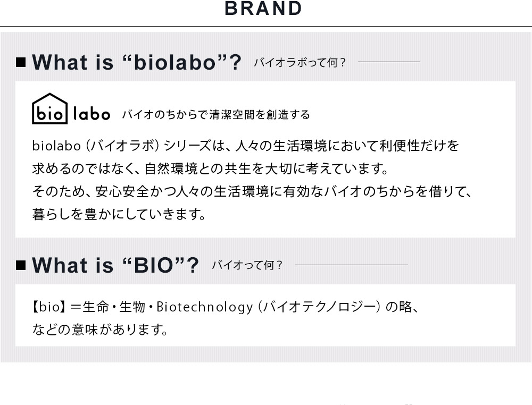
Task: Click the biolabo house logo icon
Action: click(x=49, y=108)
